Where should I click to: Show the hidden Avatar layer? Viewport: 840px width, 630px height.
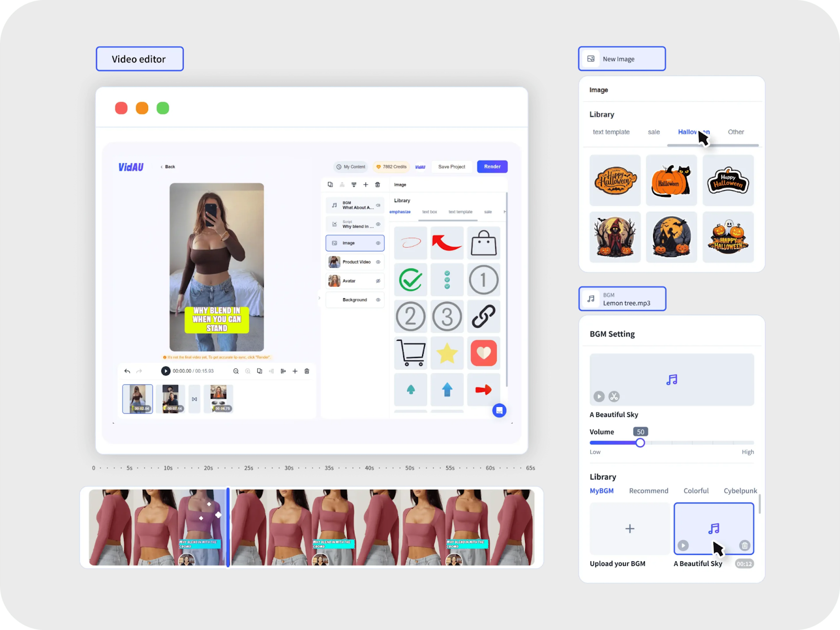click(x=378, y=281)
